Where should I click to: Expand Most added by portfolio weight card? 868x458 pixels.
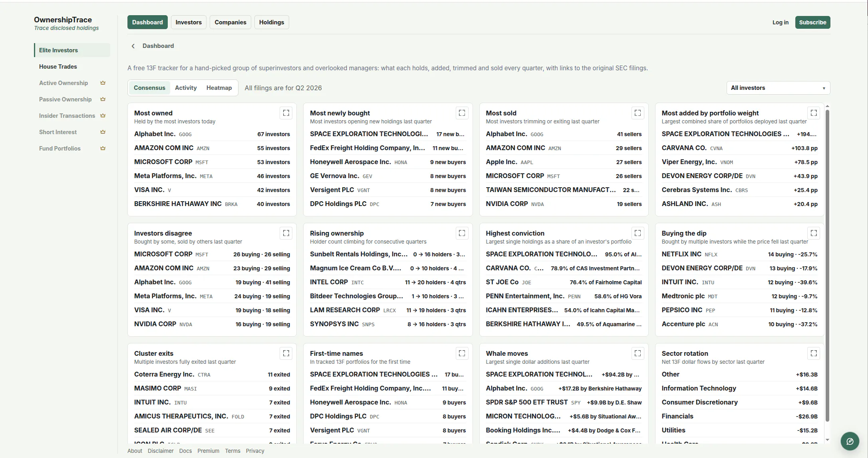(x=814, y=113)
